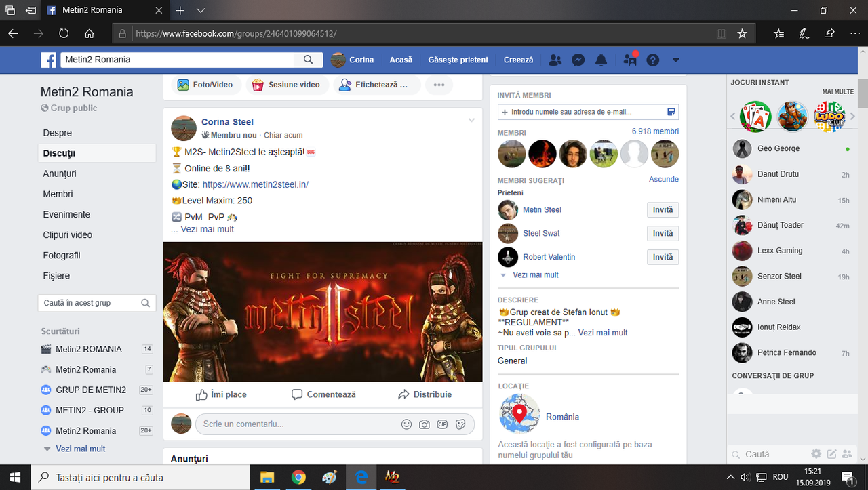The height and width of the screenshot is (490, 868).
Task: Click Găsește prieteni in the top bar
Action: coord(458,60)
